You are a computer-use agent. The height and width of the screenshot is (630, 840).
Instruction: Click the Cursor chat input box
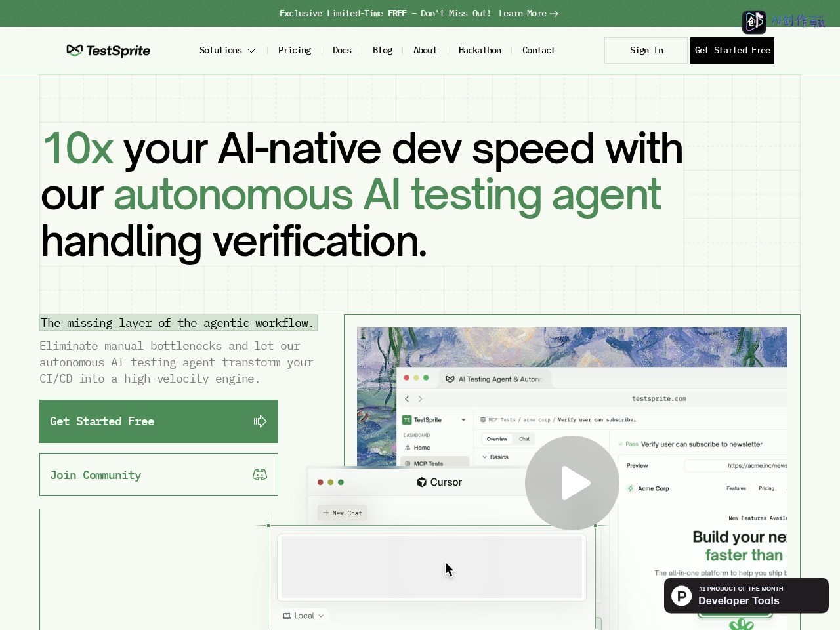432,567
